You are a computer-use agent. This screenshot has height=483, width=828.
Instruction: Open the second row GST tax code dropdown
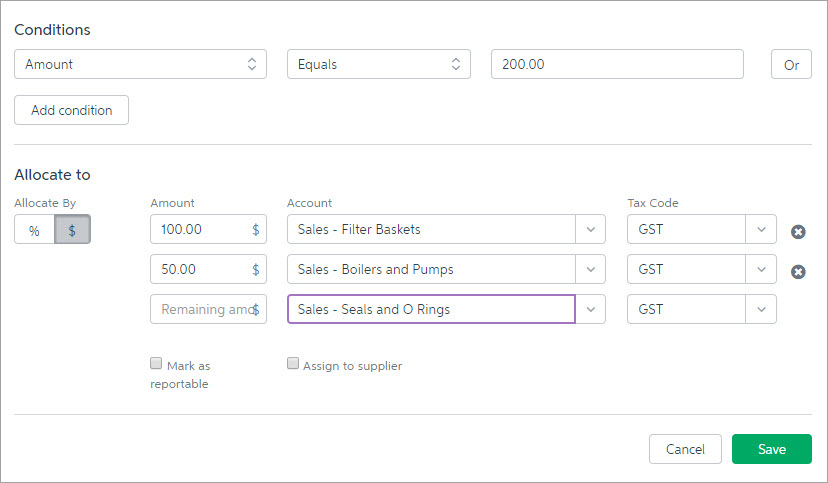pyautogui.click(x=761, y=269)
